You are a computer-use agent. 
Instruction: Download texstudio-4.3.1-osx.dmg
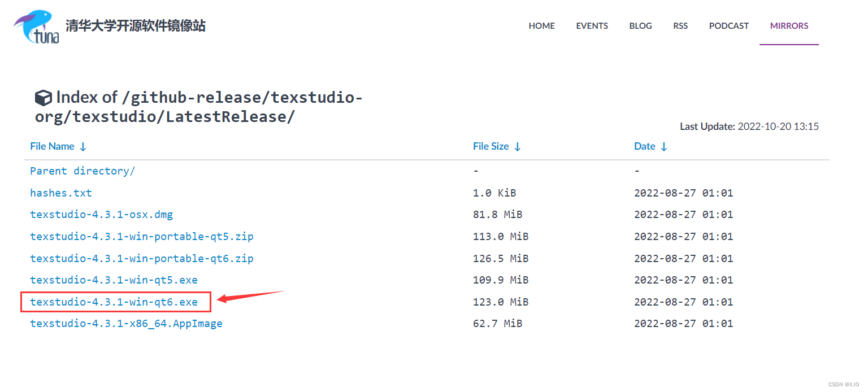pyautogui.click(x=102, y=215)
